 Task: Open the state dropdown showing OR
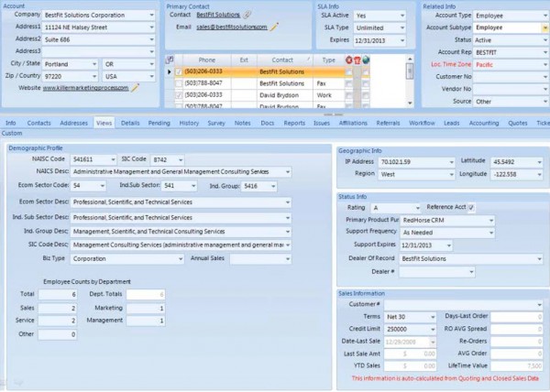click(151, 64)
